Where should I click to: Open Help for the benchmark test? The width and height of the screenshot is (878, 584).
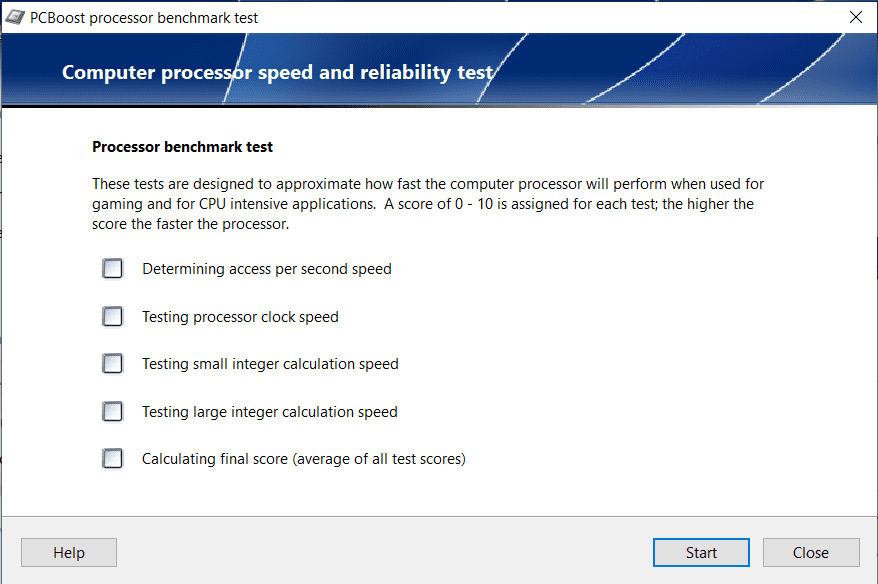click(x=69, y=553)
